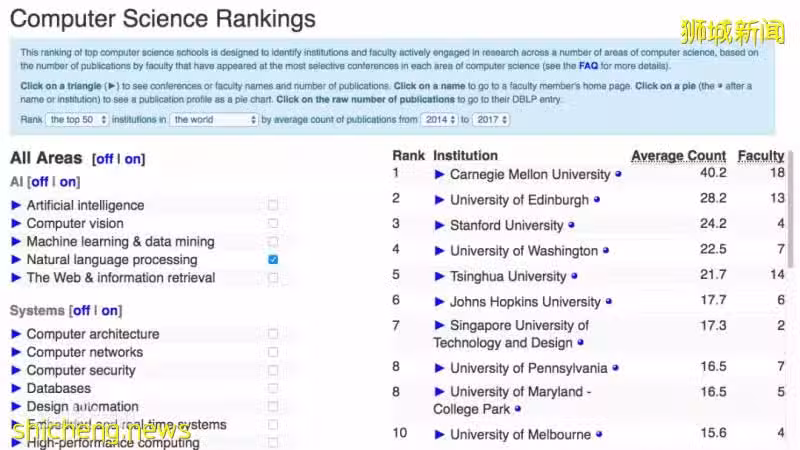Turn All Areas on
Image resolution: width=800 pixels, height=450 pixels.
tap(132, 159)
